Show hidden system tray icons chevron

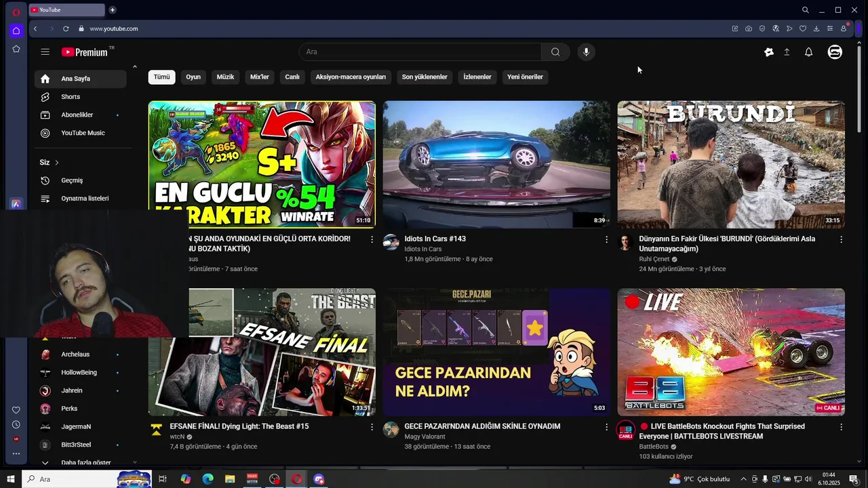coord(743,479)
